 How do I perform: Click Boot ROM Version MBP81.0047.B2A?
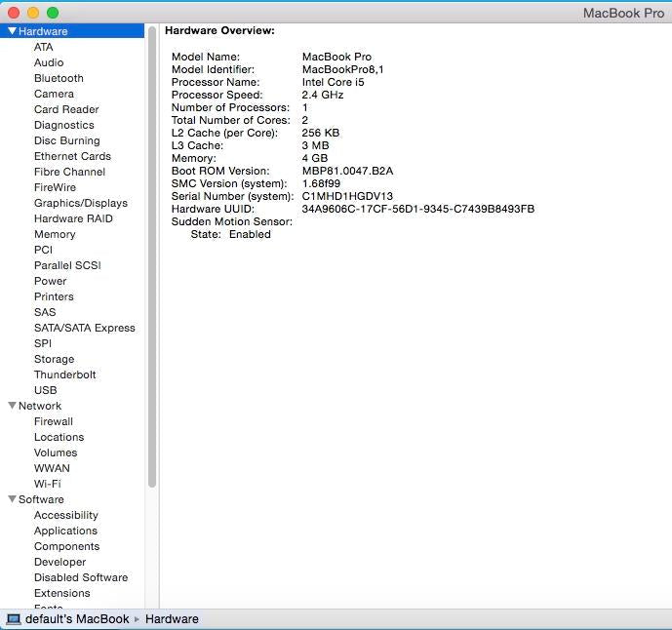(x=347, y=171)
